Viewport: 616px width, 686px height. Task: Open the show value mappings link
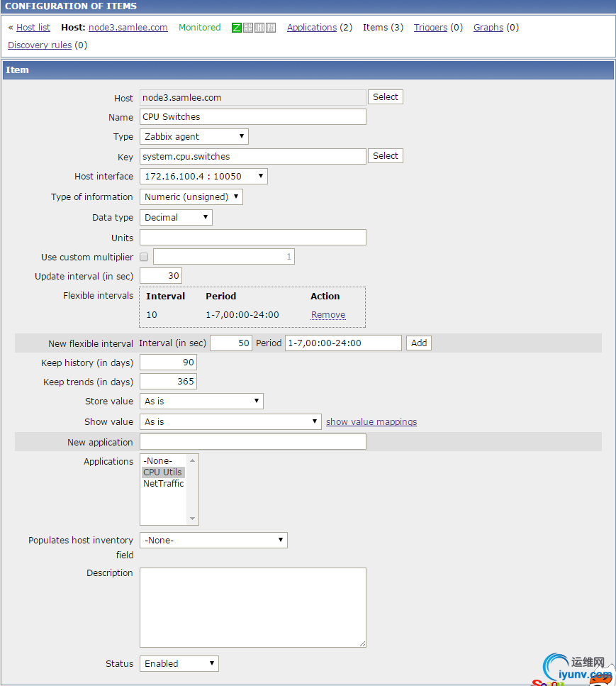click(x=371, y=422)
